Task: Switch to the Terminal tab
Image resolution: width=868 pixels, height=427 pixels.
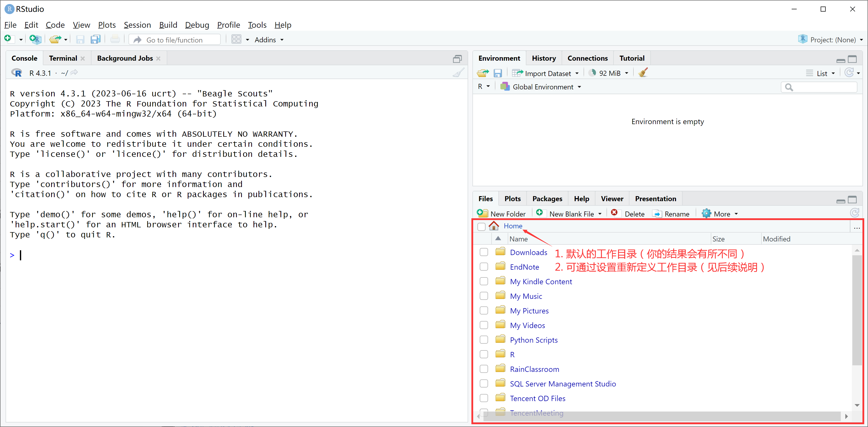Action: pyautogui.click(x=63, y=58)
